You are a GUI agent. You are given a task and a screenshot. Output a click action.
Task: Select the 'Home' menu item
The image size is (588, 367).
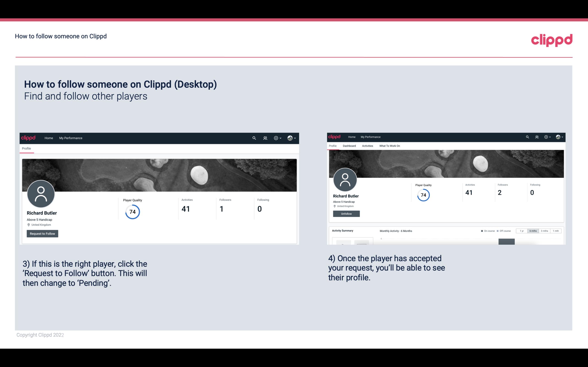click(48, 138)
